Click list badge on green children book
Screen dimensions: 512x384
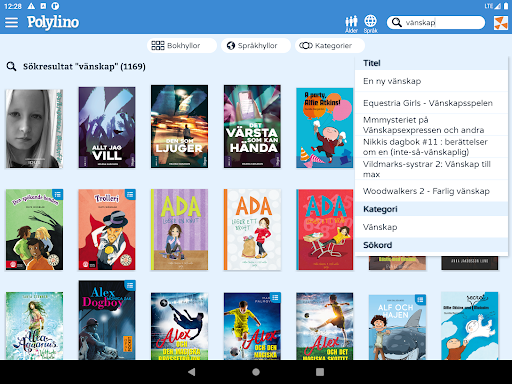coord(58,194)
